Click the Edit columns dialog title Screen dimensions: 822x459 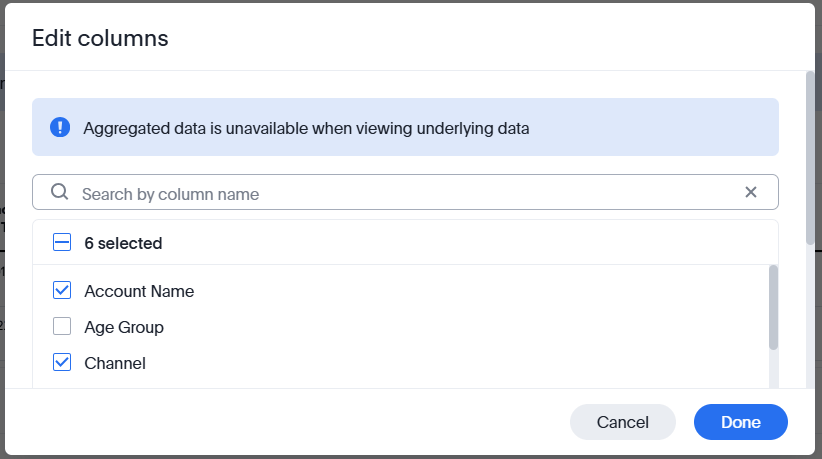pos(100,39)
